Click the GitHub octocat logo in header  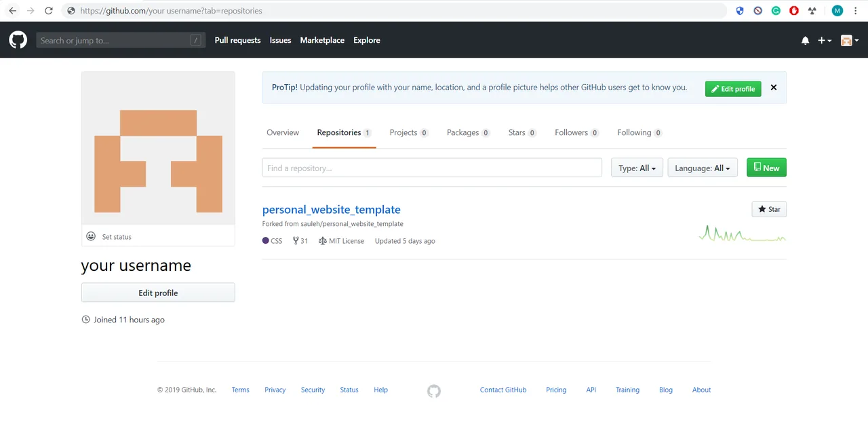(x=18, y=40)
